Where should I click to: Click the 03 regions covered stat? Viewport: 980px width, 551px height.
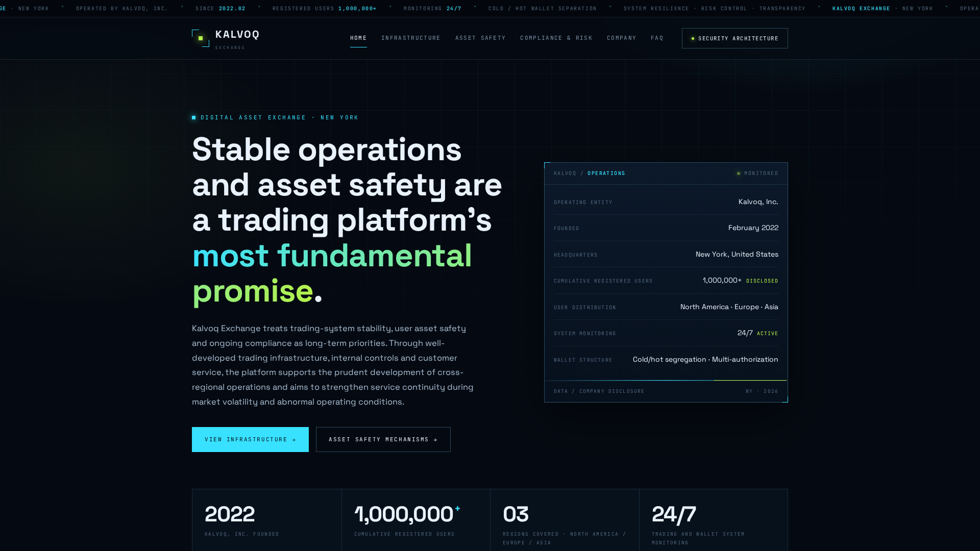pyautogui.click(x=565, y=520)
